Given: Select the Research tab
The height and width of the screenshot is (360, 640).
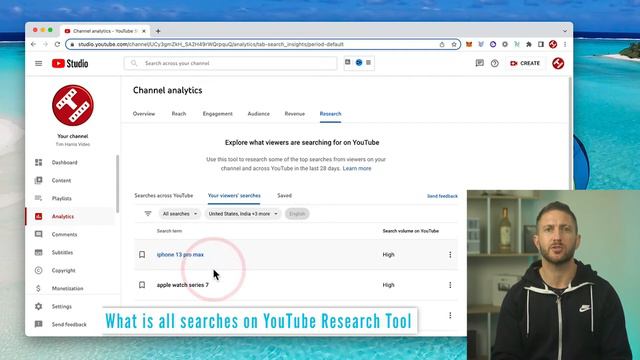Looking at the screenshot, I should [x=330, y=114].
